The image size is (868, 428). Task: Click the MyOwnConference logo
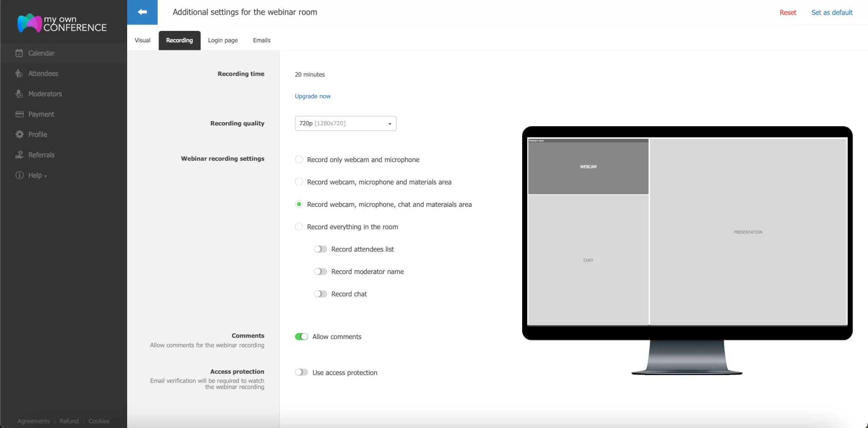(x=62, y=23)
